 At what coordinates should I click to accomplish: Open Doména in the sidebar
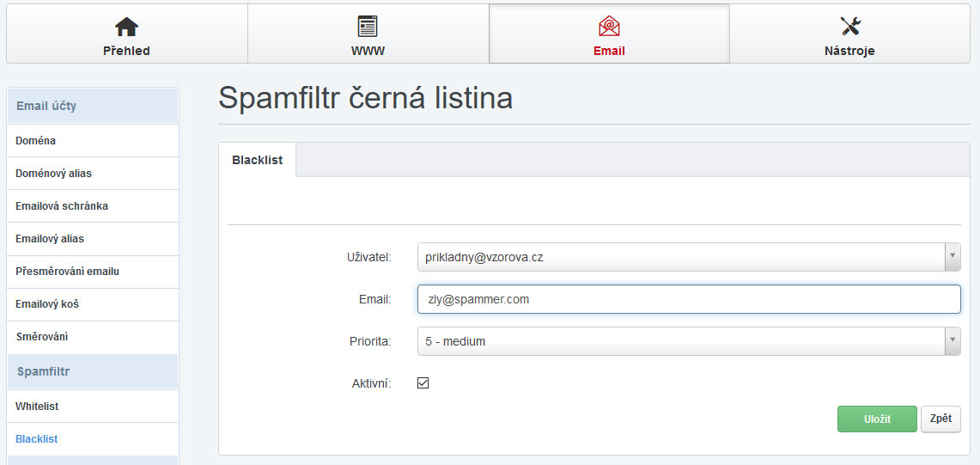35,140
